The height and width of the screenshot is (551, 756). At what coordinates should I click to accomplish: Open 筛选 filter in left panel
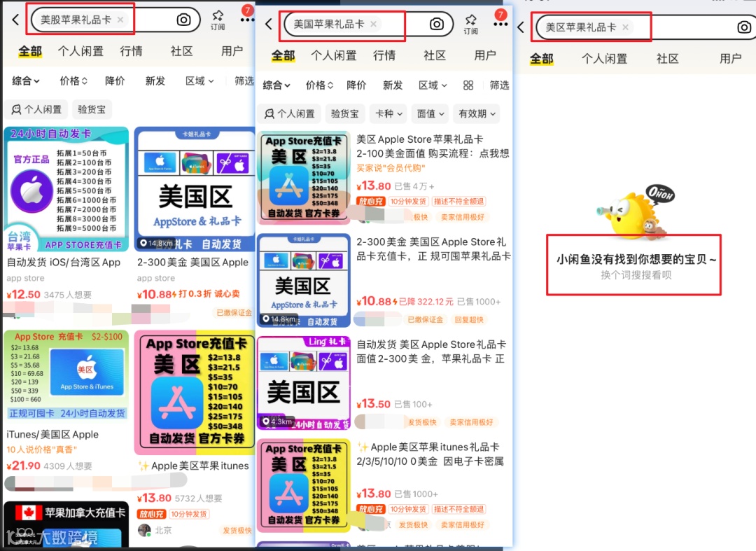244,81
